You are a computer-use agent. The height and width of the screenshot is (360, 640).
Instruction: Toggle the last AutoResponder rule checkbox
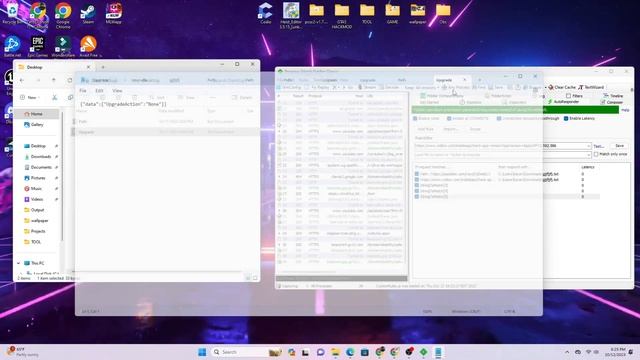pos(417,197)
